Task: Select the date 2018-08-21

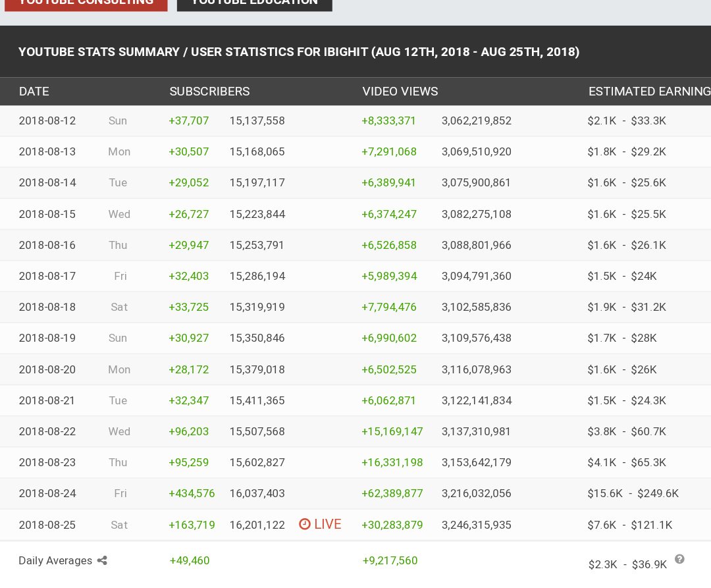Action: tap(47, 400)
